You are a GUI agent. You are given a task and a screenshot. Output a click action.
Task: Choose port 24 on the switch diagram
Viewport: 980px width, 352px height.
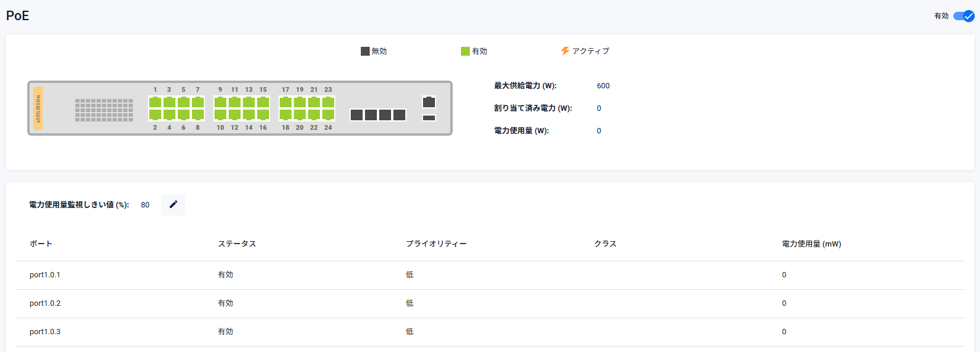click(328, 114)
